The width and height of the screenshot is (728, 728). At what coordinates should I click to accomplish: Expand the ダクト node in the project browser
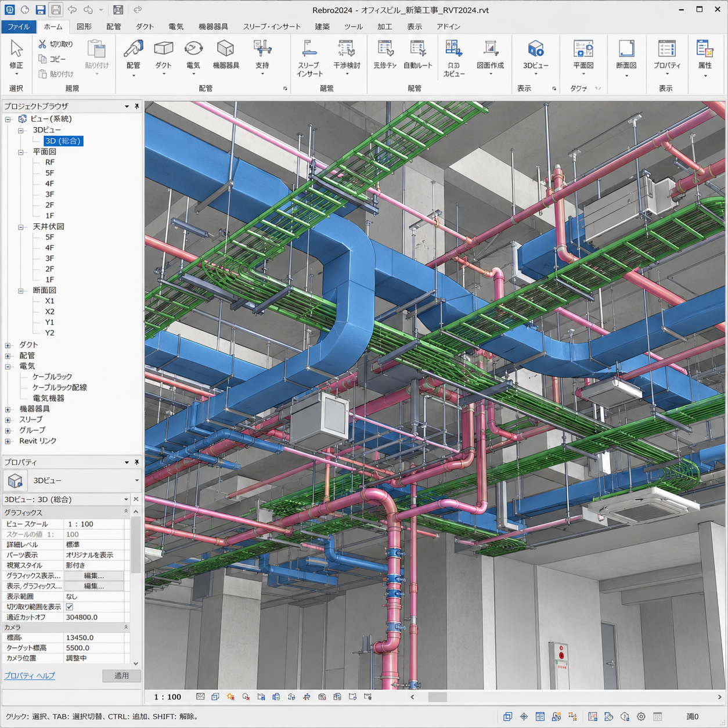click(x=8, y=345)
